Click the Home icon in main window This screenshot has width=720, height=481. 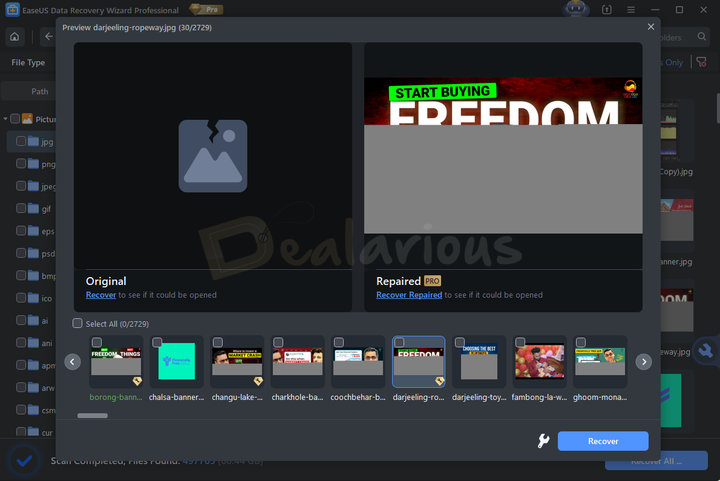tap(15, 37)
